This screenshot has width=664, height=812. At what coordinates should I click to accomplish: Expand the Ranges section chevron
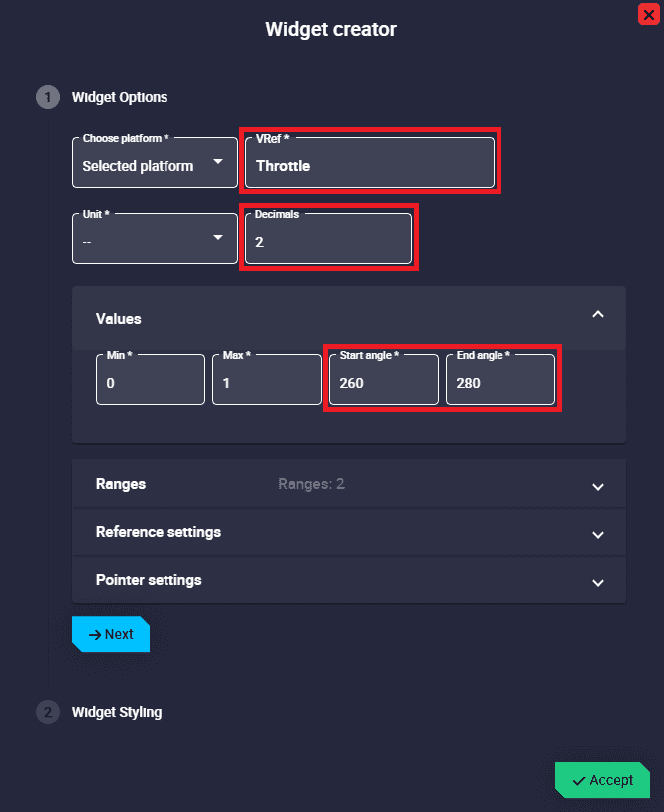tap(598, 486)
